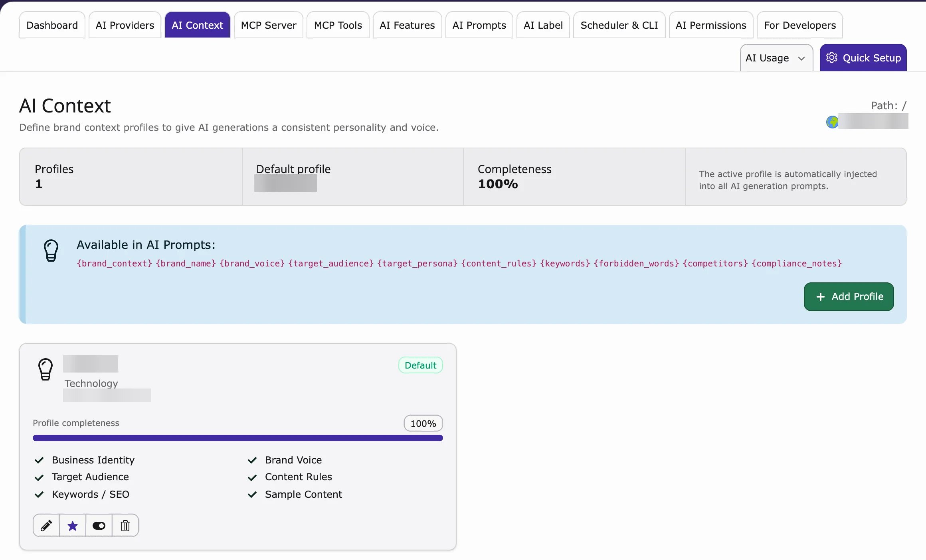Image resolution: width=926 pixels, height=560 pixels.
Task: Click the {keywords} placeholder
Action: (x=565, y=264)
